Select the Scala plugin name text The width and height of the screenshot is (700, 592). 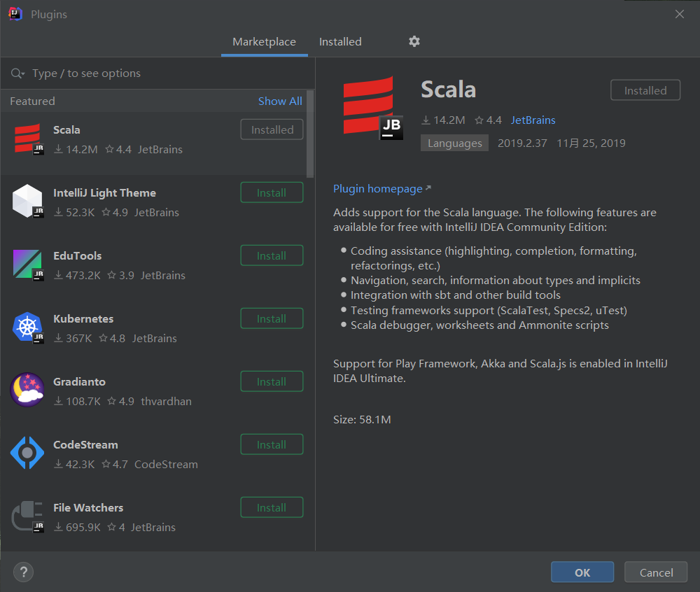(x=66, y=130)
